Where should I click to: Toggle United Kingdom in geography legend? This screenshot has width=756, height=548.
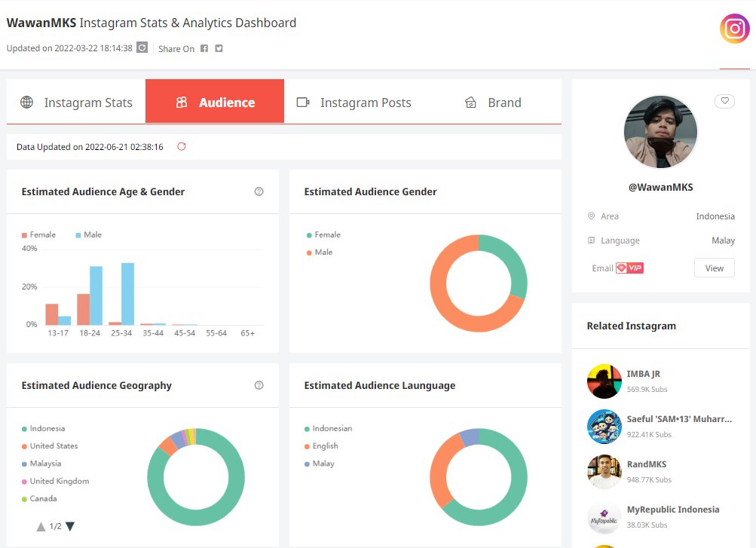point(56,481)
